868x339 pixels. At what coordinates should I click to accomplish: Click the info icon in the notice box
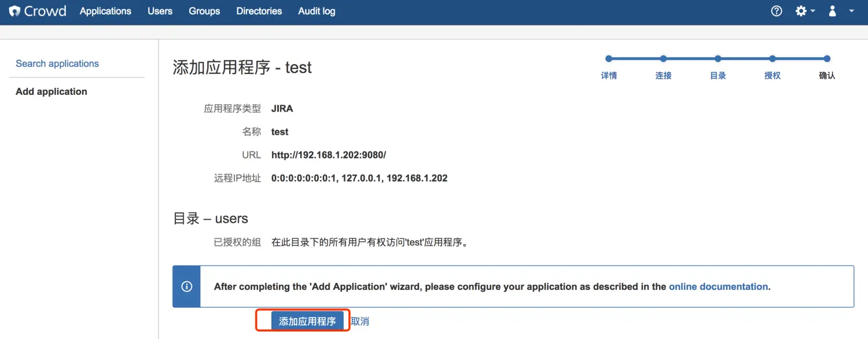(186, 286)
